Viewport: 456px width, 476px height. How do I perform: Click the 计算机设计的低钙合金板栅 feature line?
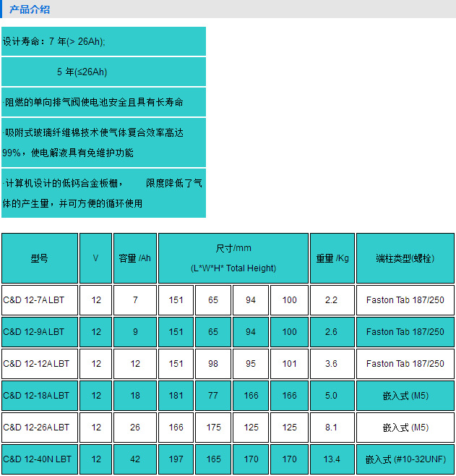(103, 193)
